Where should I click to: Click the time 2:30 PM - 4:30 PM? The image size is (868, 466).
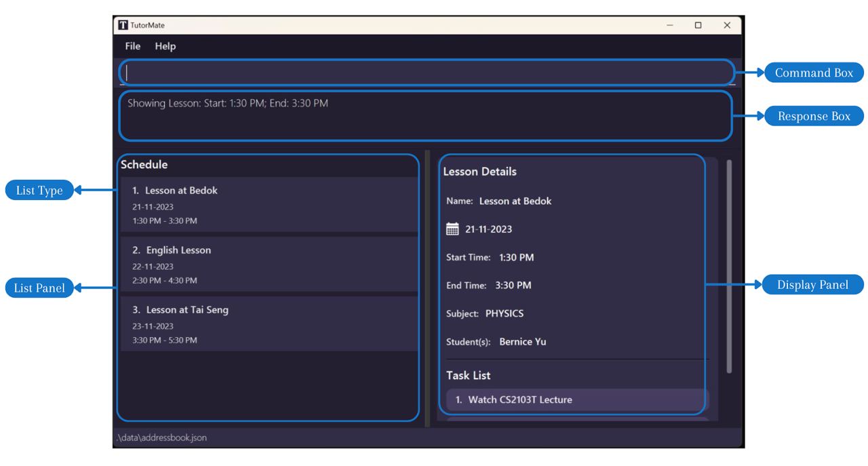165,280
